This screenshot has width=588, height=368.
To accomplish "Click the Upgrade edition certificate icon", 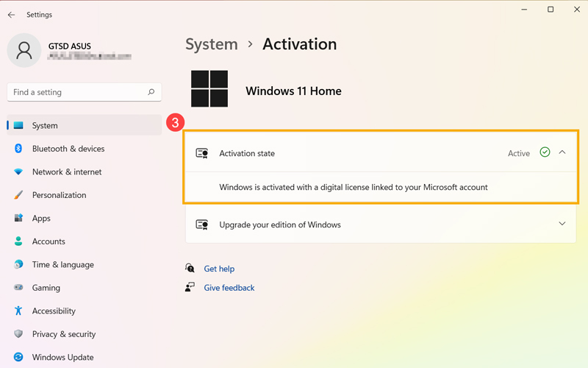I will [201, 224].
